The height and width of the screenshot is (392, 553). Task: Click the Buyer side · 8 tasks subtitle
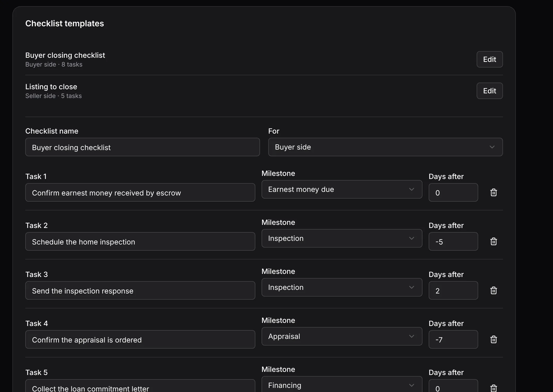click(x=54, y=64)
